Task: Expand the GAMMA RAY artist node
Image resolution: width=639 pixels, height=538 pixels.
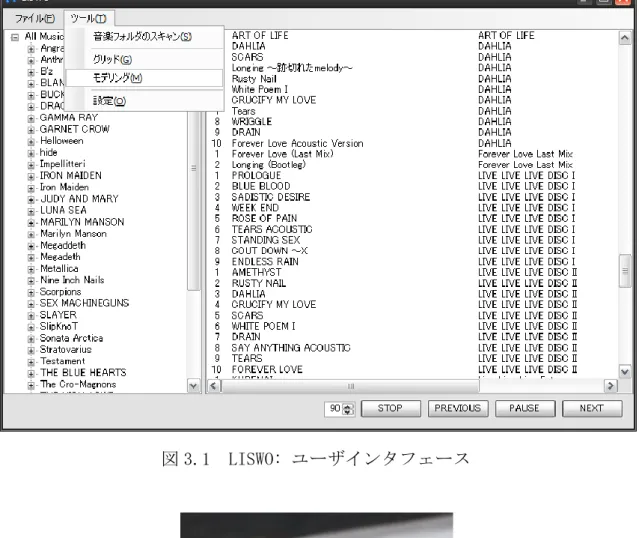Action: (31, 119)
